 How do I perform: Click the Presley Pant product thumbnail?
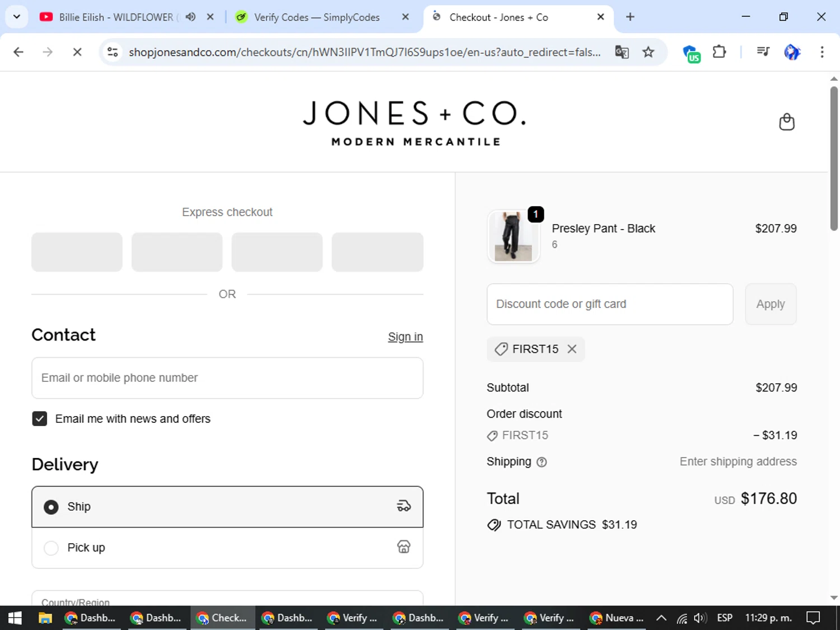click(513, 236)
